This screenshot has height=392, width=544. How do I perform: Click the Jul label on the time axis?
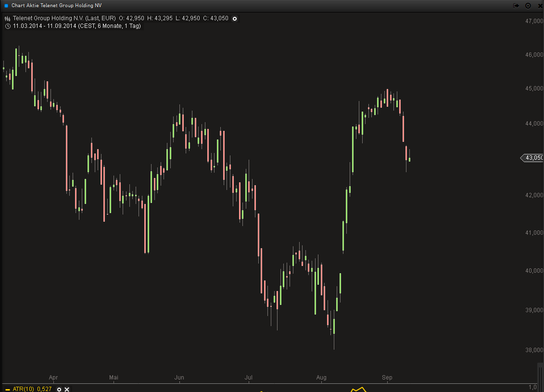pyautogui.click(x=249, y=378)
